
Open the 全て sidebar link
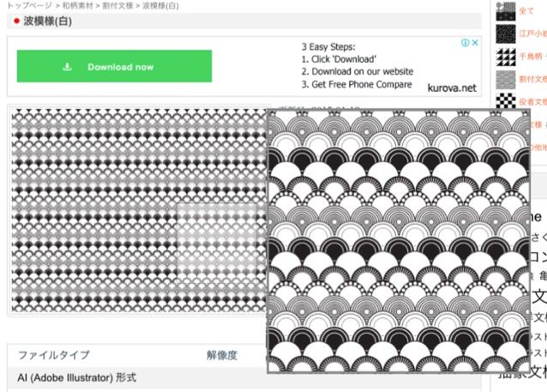526,11
